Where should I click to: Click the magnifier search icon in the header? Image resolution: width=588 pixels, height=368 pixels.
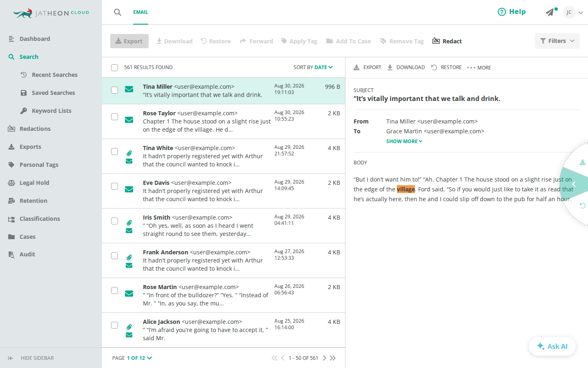[x=118, y=12]
